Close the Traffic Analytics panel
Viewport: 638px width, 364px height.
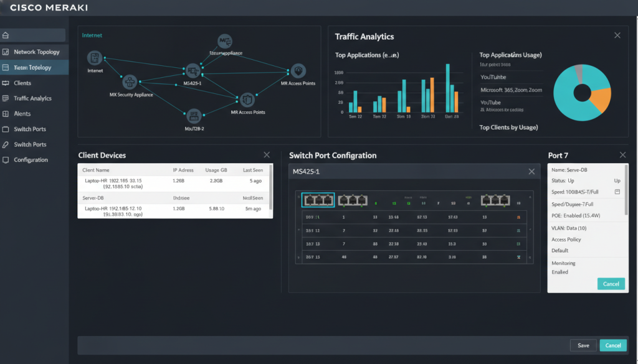tap(617, 35)
